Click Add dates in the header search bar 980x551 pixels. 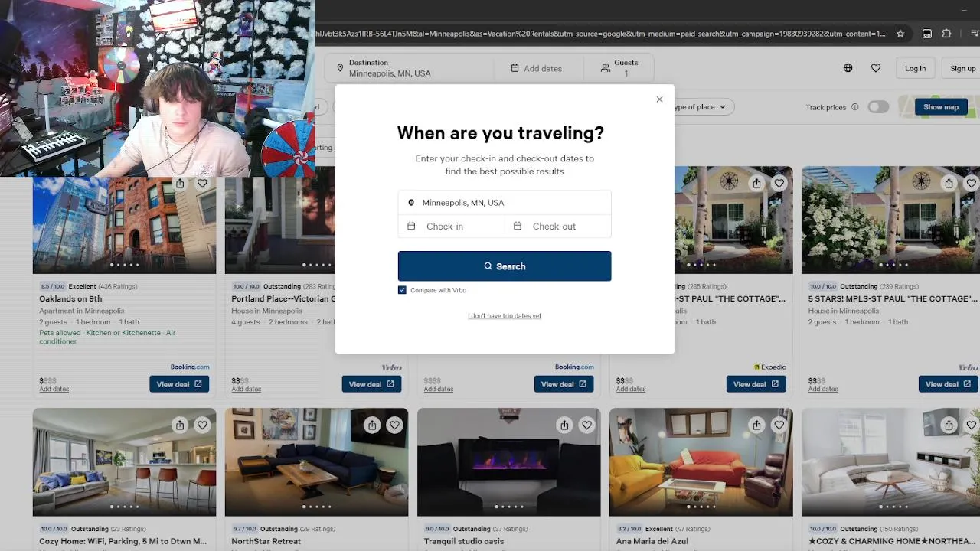[537, 68]
